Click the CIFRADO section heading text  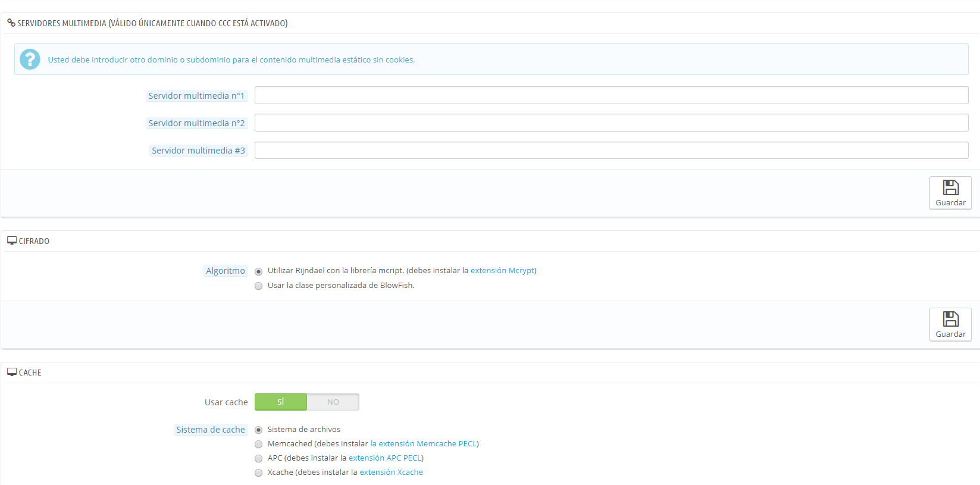pyautogui.click(x=34, y=241)
